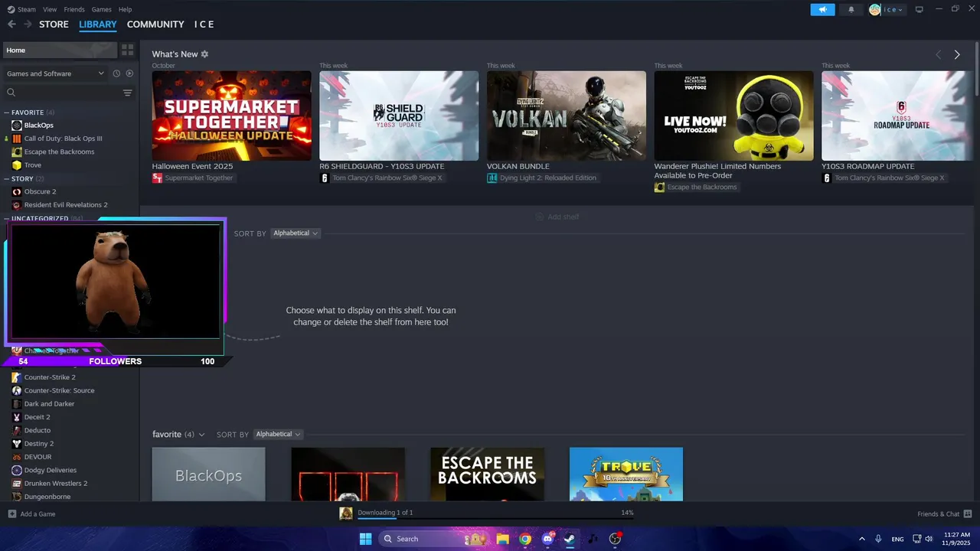Go forward with the right arrow navigation button
Viewport: 980px width, 551px height.
[x=28, y=24]
